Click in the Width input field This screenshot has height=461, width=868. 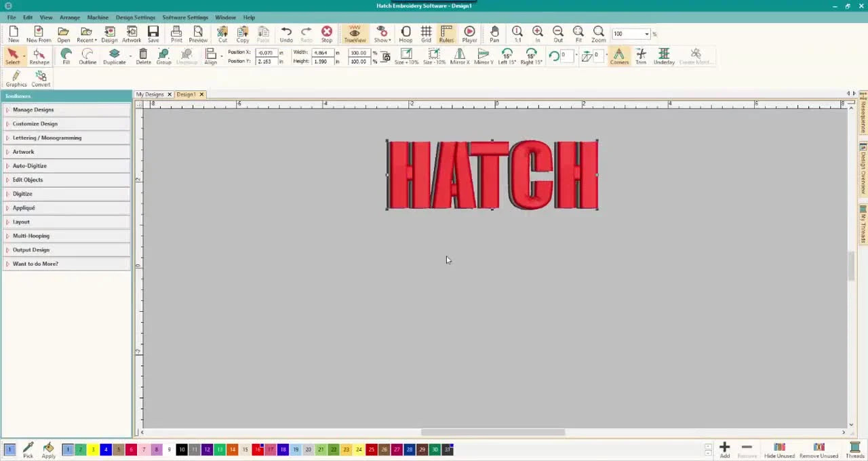click(321, 53)
